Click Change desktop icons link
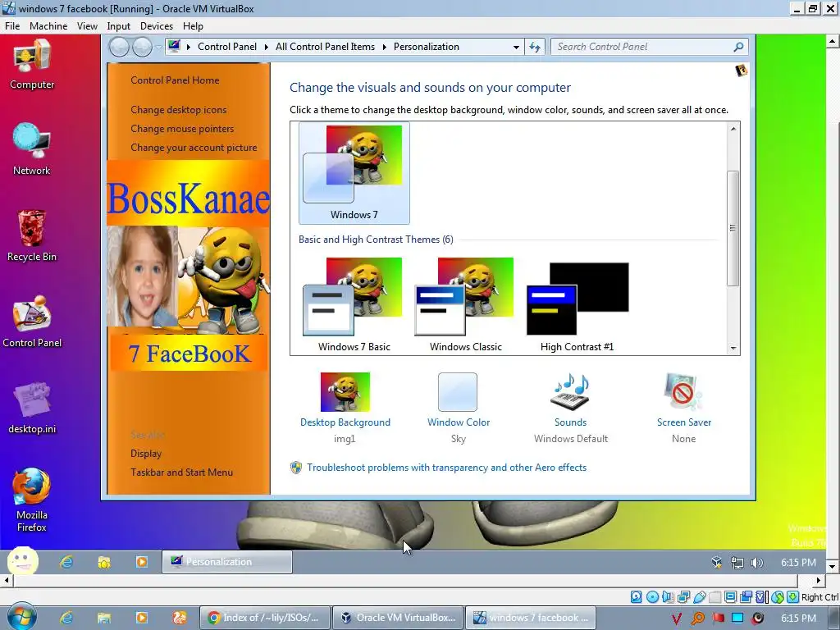The height and width of the screenshot is (630, 840). pyautogui.click(x=178, y=110)
